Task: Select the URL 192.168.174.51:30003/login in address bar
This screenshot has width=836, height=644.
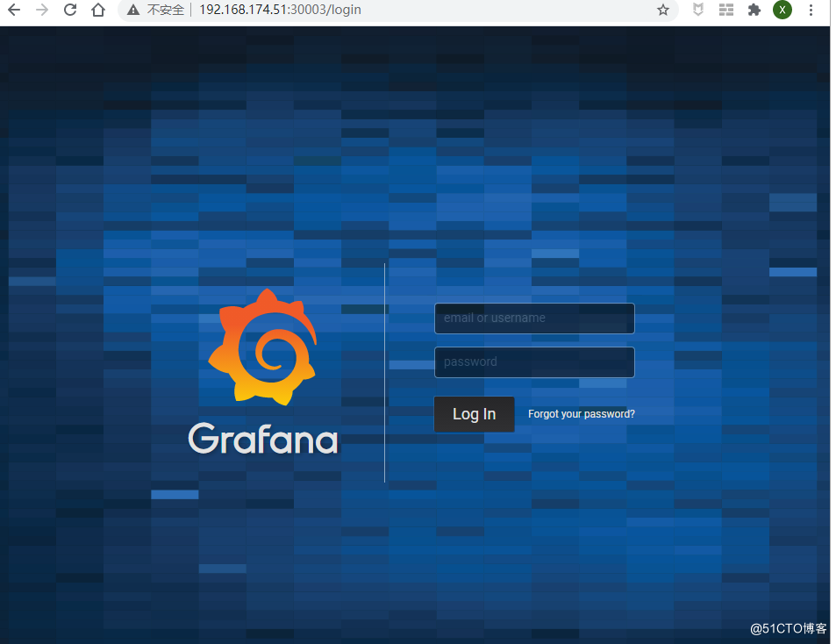Action: coord(280,10)
